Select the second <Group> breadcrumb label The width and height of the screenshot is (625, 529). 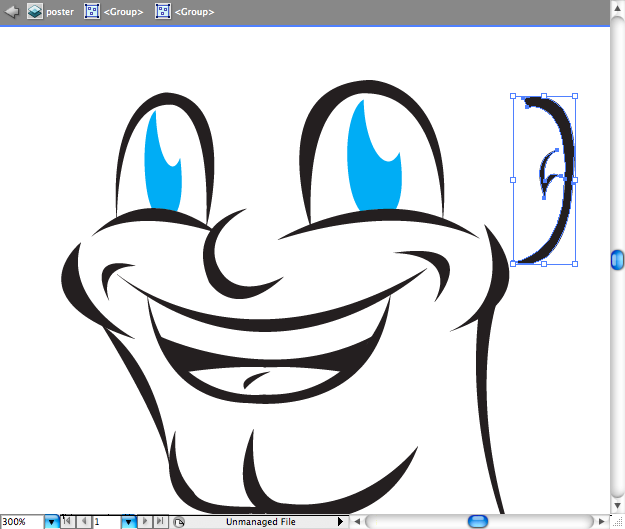point(195,12)
